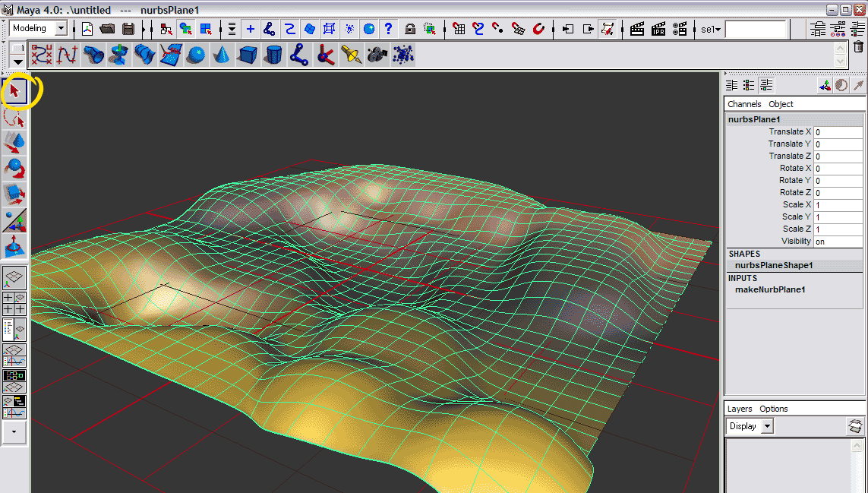Open a scene file

point(107,29)
